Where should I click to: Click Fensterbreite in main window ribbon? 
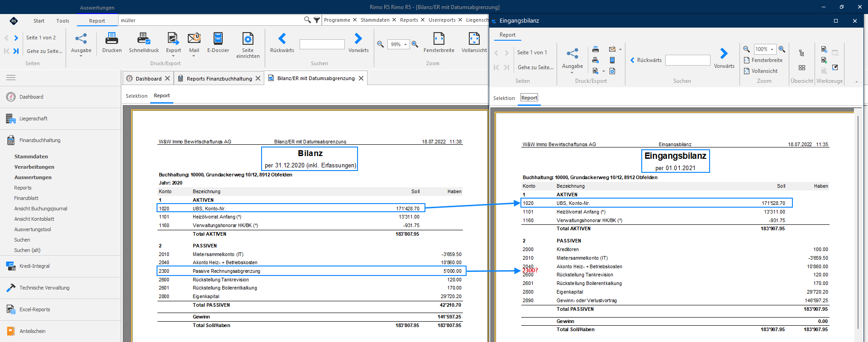point(439,43)
